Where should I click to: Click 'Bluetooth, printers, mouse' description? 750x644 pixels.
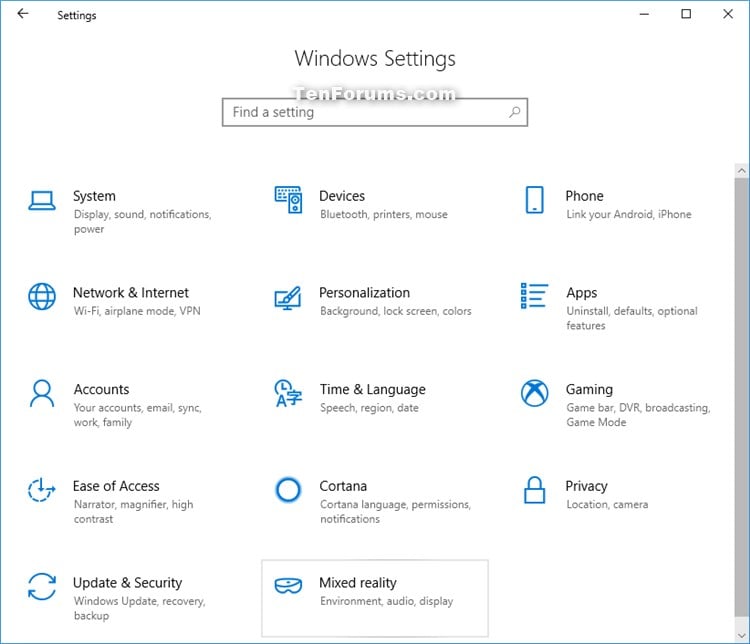pos(384,214)
